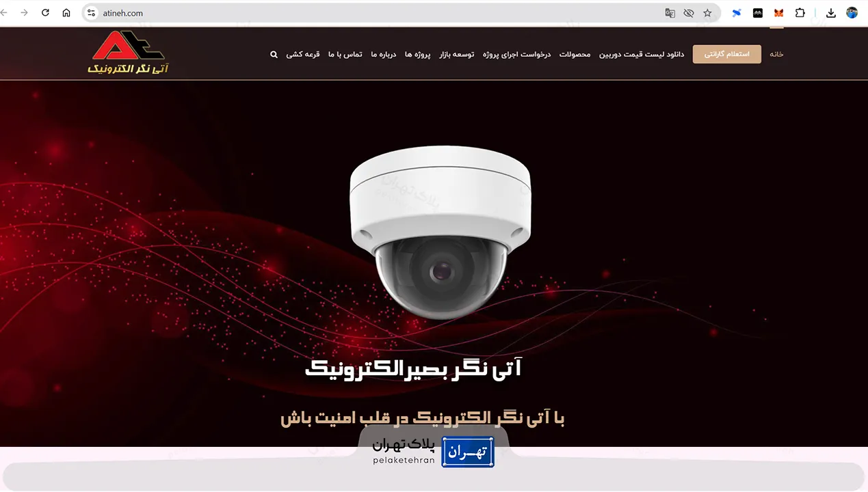Screen dimensions: 868x492
Task: Open the MetaMask fox extension
Action: (x=778, y=13)
